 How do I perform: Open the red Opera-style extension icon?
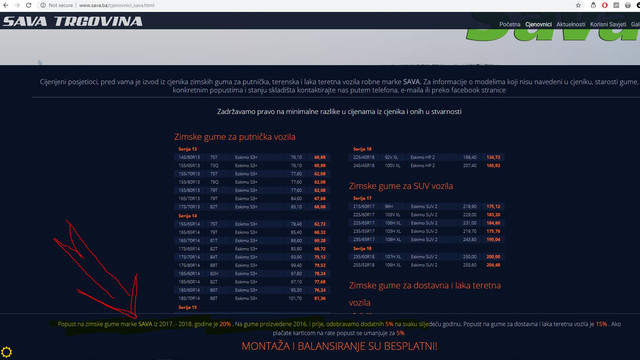tap(604, 5)
